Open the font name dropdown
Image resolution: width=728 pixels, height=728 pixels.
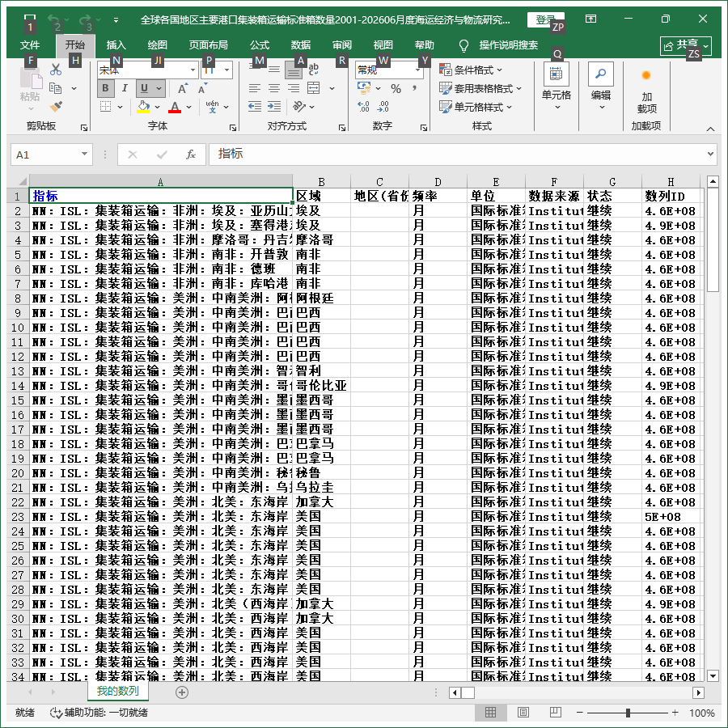[193, 70]
